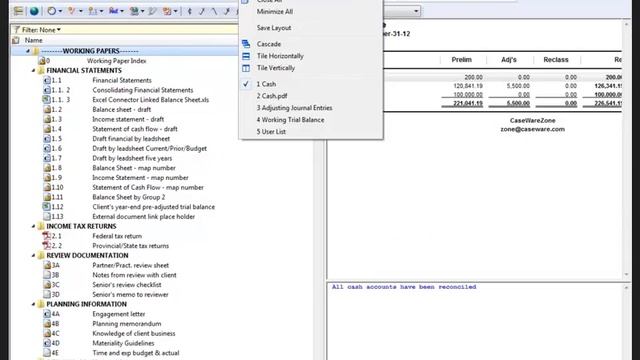Open dropdown arrow next to Ref icon
The height and width of the screenshot is (360, 640).
pos(122,11)
